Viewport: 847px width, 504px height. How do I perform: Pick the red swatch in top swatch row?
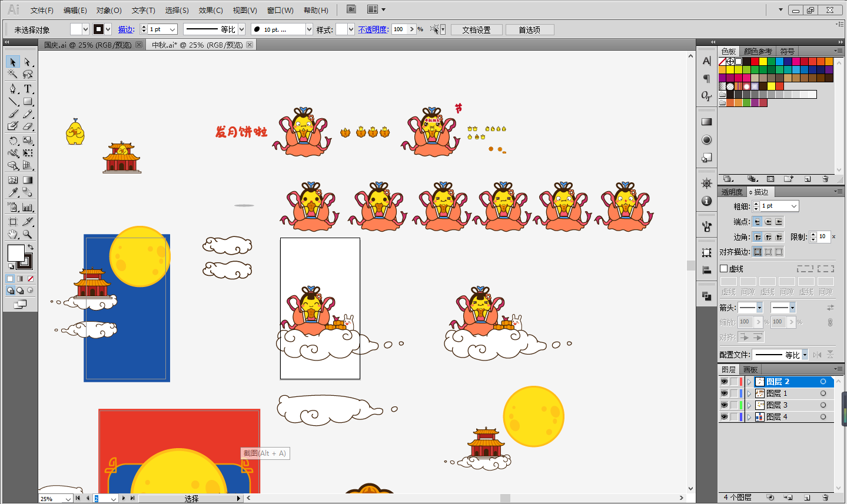coord(755,61)
